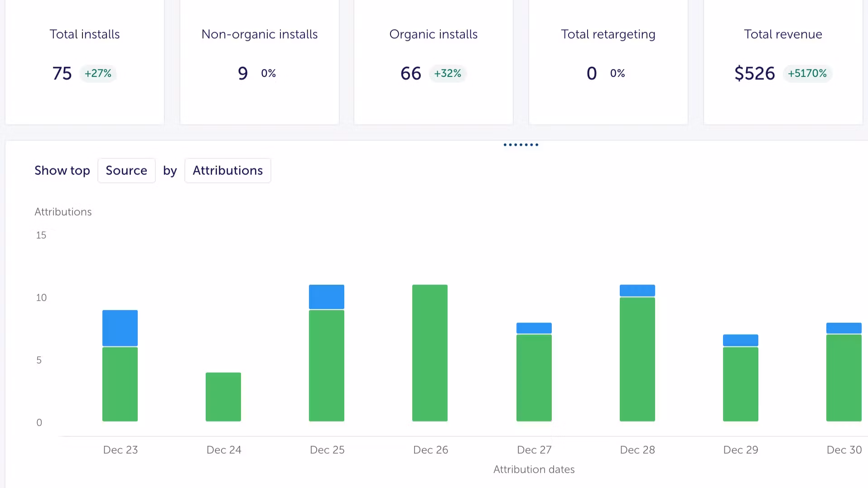Click the dotted drag handle above the chart

tap(521, 145)
